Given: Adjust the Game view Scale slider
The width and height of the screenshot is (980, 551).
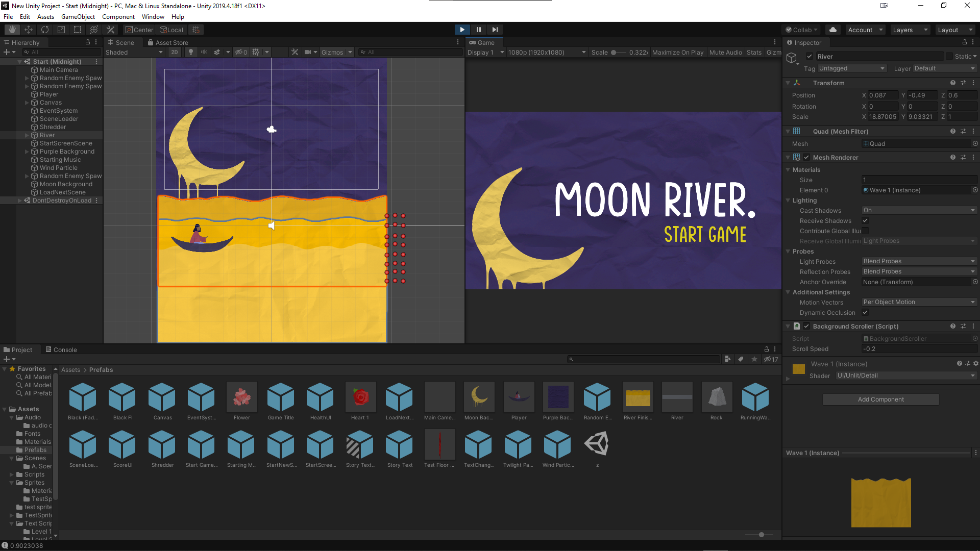Looking at the screenshot, I should (x=614, y=52).
